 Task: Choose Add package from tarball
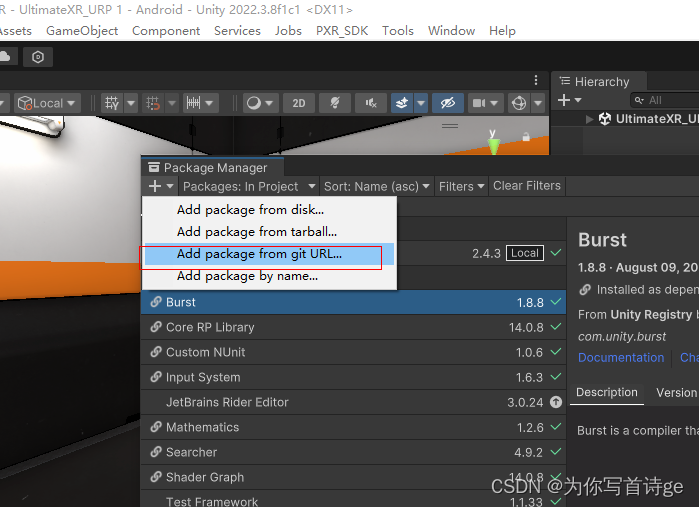(x=269, y=232)
